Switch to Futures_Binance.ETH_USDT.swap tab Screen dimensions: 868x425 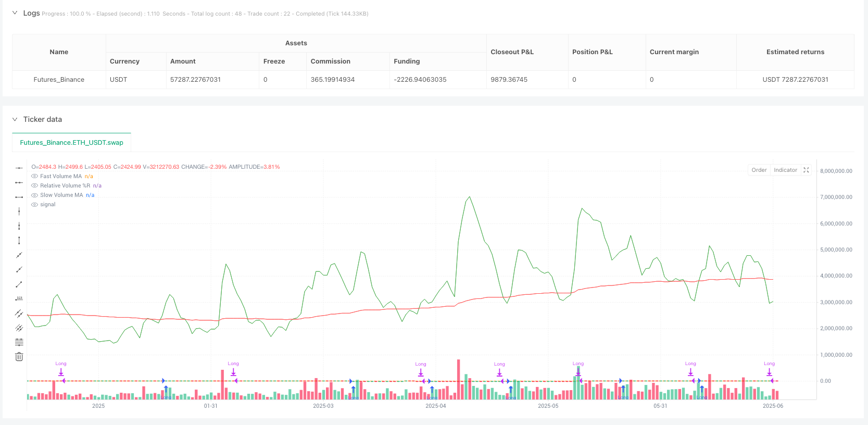(x=71, y=142)
